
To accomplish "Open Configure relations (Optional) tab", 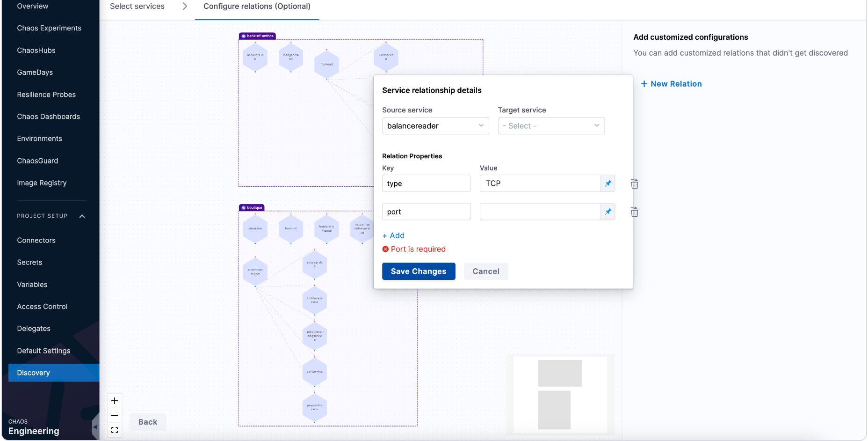I will 257,6.
